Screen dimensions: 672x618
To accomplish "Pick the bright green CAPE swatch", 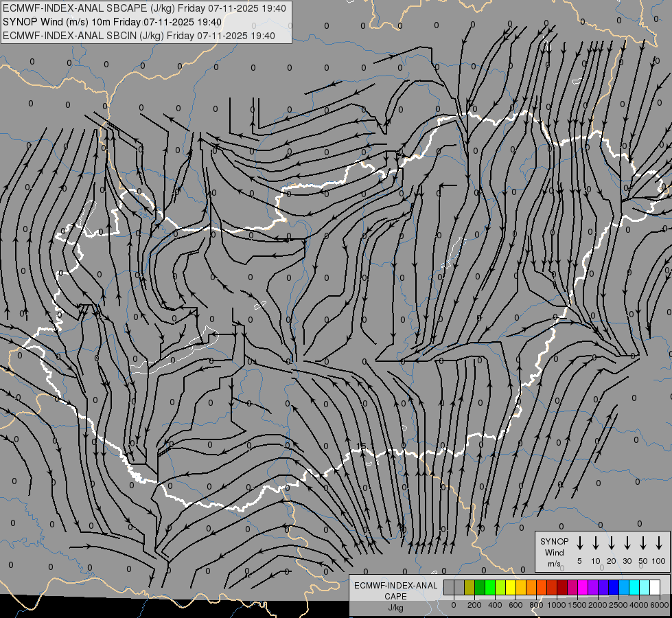I will 490,587.
